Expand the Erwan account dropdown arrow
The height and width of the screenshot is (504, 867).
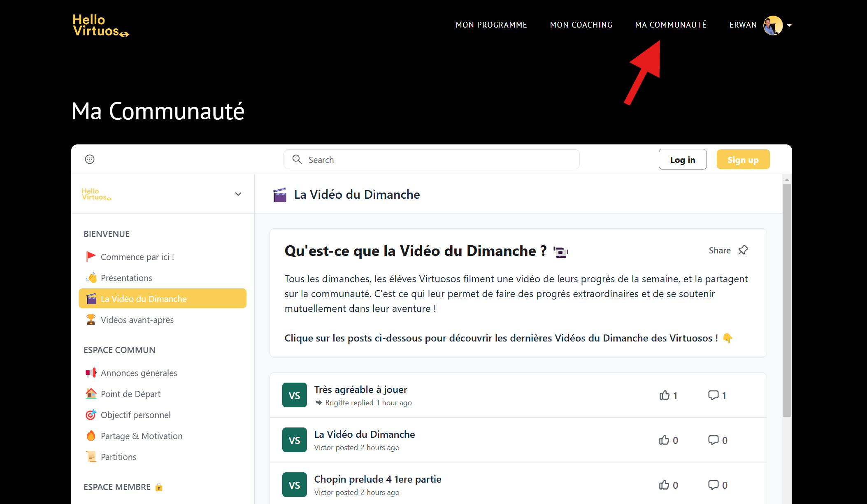coord(789,25)
